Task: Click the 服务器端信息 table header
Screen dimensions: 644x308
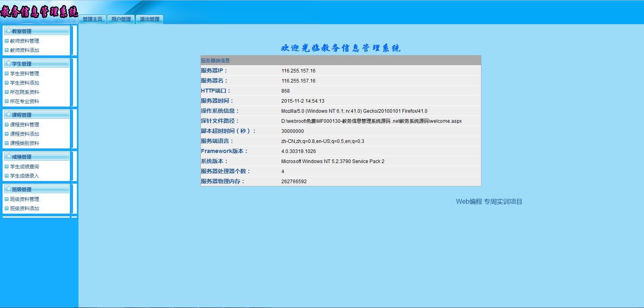Action: pyautogui.click(x=341, y=60)
